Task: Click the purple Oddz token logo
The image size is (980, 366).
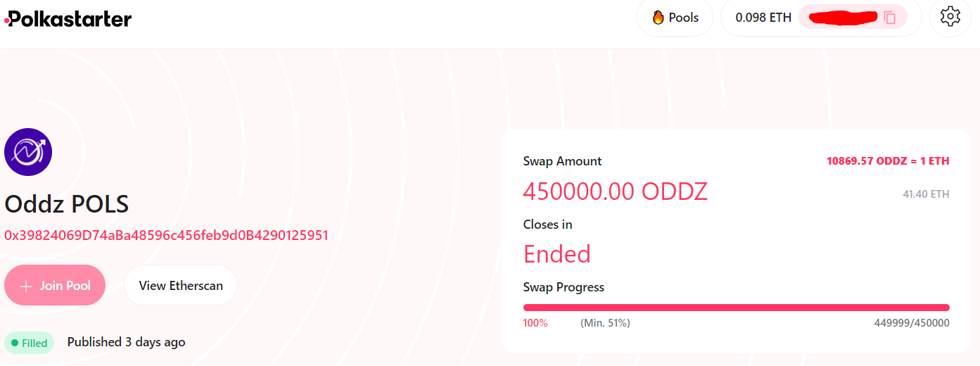Action: 28,152
